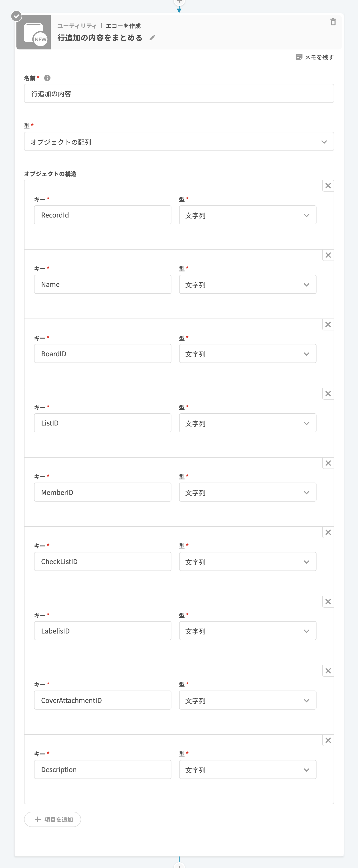Screen dimensions: 358x868
Task: Remove the RecordId key row
Action: 328,186
